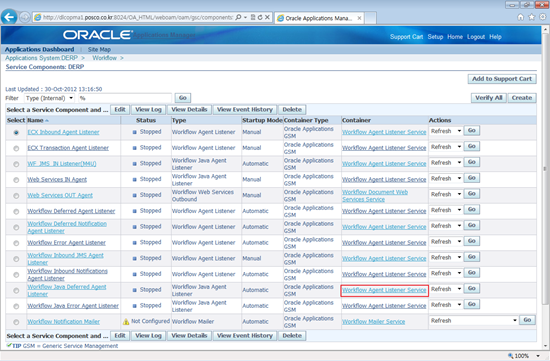Click the address bar search magnifier icon
The width and height of the screenshot is (550, 361).
click(x=239, y=17)
